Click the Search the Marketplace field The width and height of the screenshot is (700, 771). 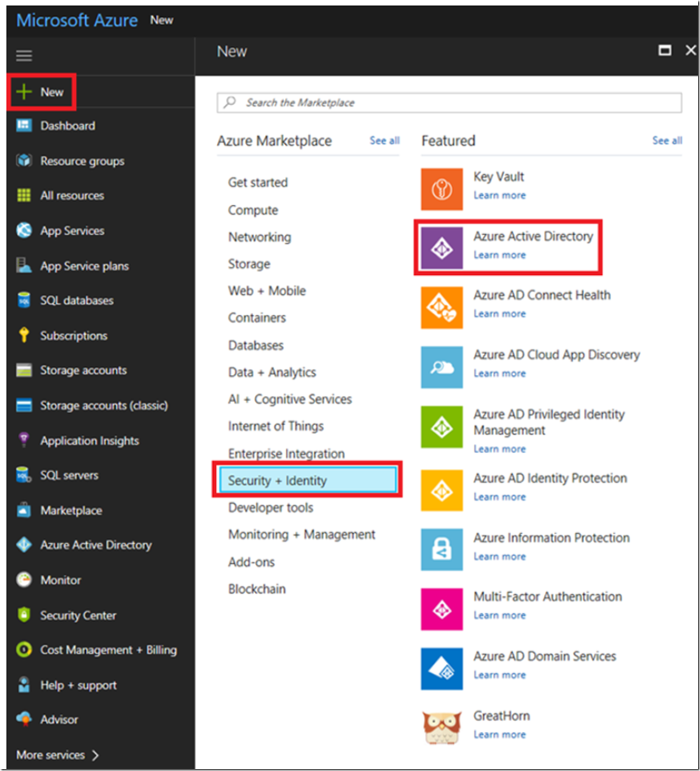point(449,103)
